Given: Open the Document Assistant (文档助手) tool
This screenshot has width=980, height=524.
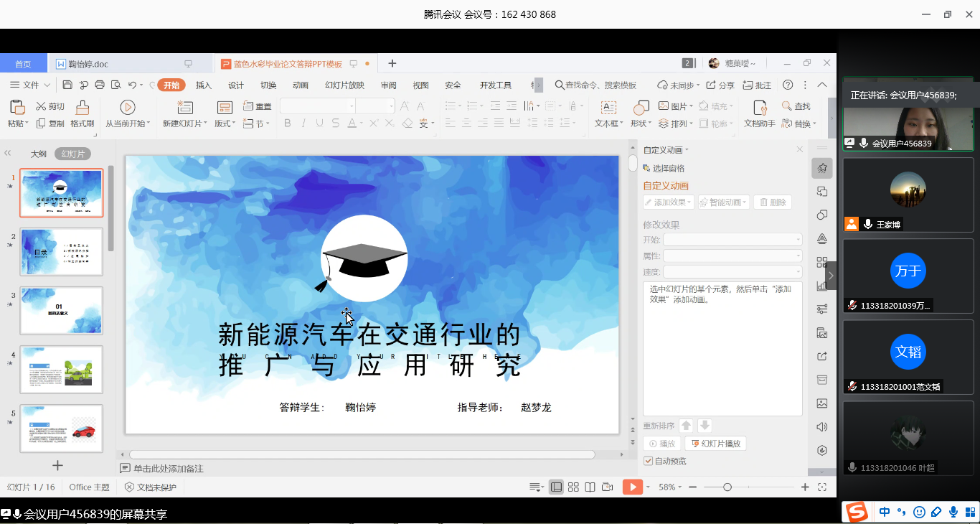Looking at the screenshot, I should click(760, 108).
